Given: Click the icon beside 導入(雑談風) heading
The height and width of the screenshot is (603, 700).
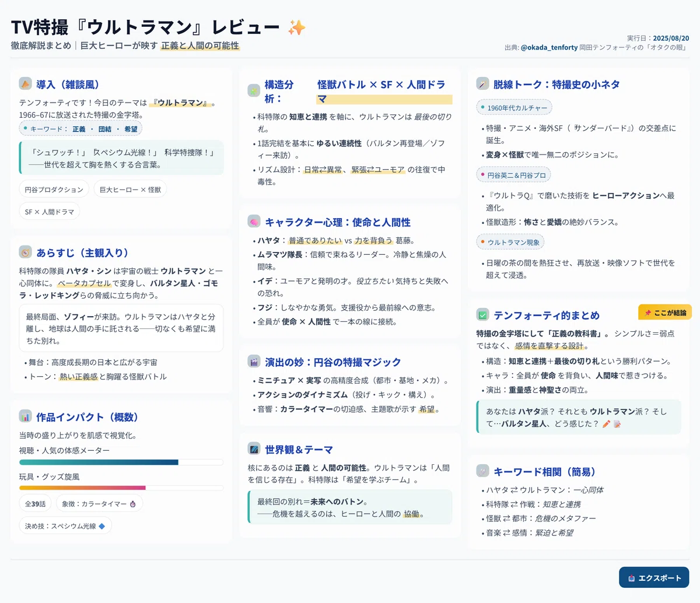Looking at the screenshot, I should tap(25, 84).
